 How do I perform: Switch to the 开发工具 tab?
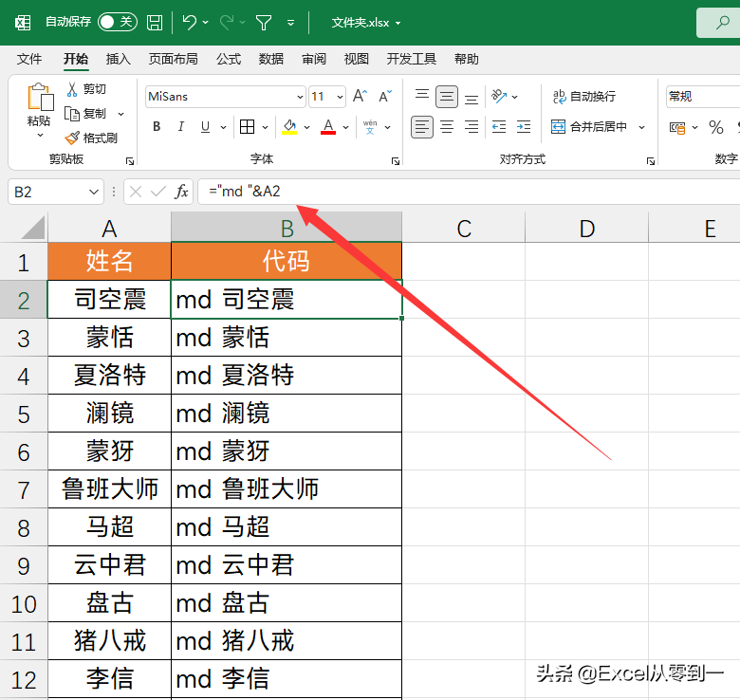(411, 59)
